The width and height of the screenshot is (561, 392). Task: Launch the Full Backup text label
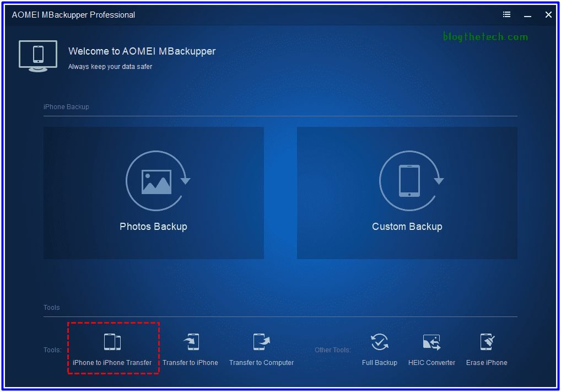(x=379, y=363)
